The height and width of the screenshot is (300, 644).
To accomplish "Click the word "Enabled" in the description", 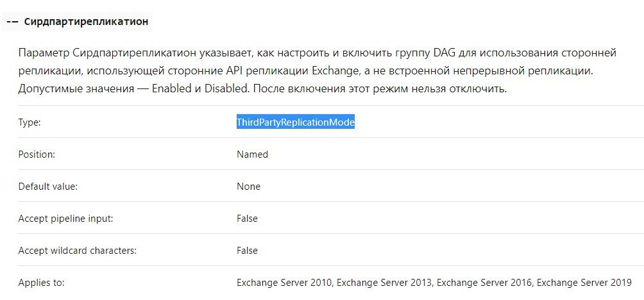I will (x=172, y=89).
